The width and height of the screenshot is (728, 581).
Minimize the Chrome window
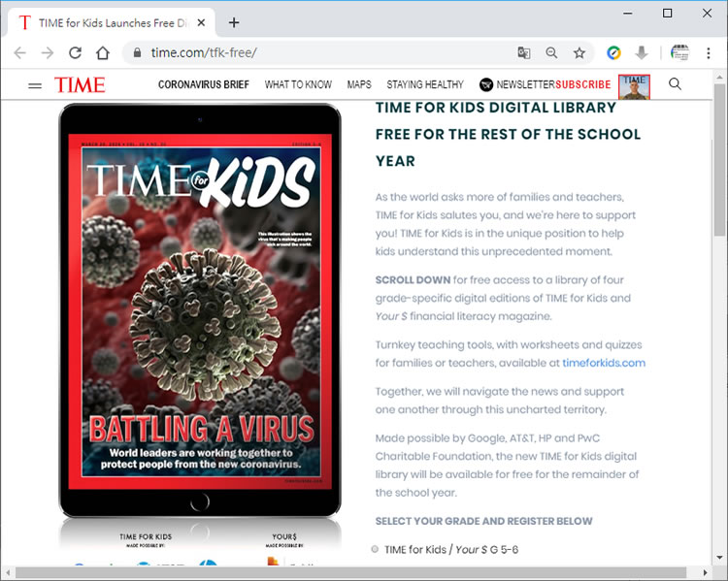[x=628, y=13]
